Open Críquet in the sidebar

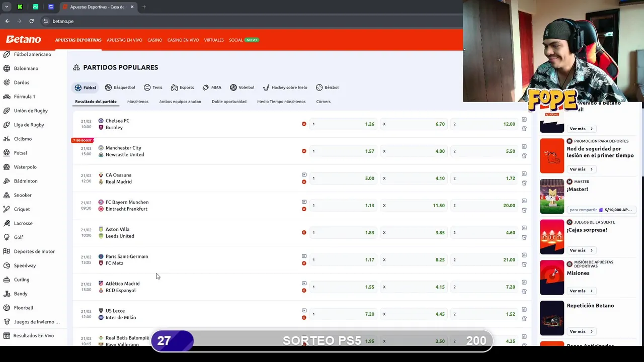(22, 209)
